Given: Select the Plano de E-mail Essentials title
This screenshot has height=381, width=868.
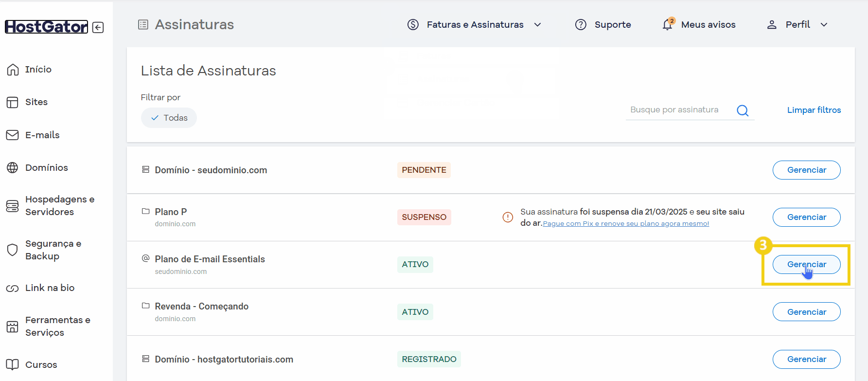Looking at the screenshot, I should pyautogui.click(x=210, y=259).
